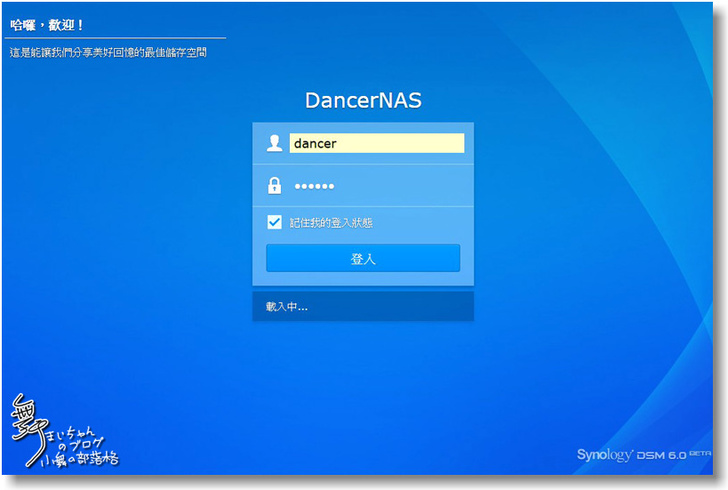Viewport: 728px width, 490px height.
Task: Click the 載入中... status bar
Action: (363, 307)
